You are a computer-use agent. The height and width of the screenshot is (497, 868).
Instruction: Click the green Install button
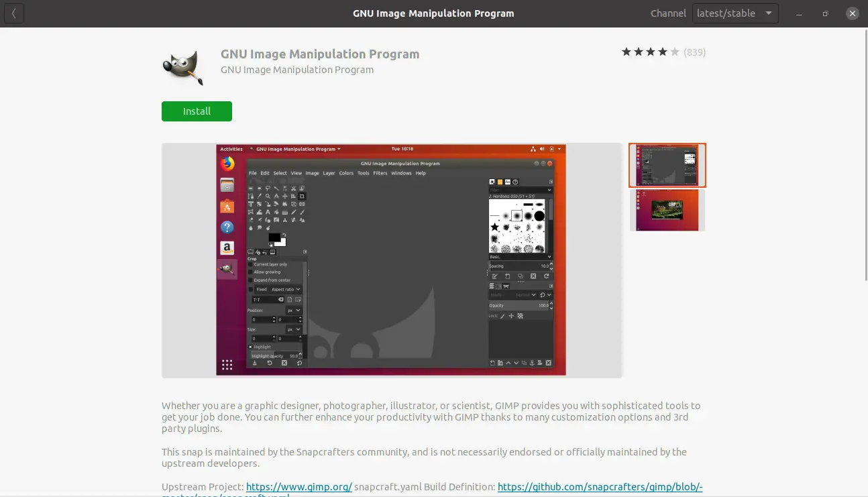point(197,111)
